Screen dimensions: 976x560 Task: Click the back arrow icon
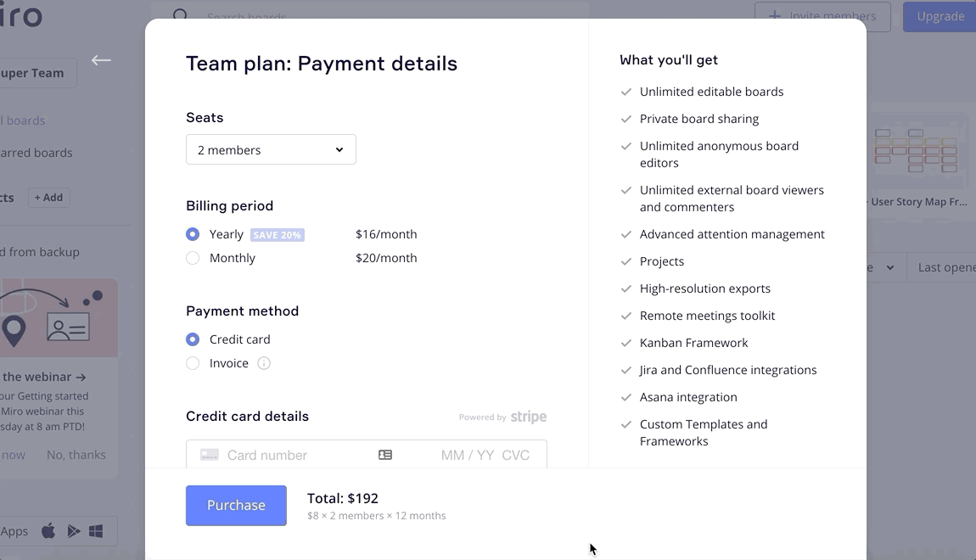101,60
